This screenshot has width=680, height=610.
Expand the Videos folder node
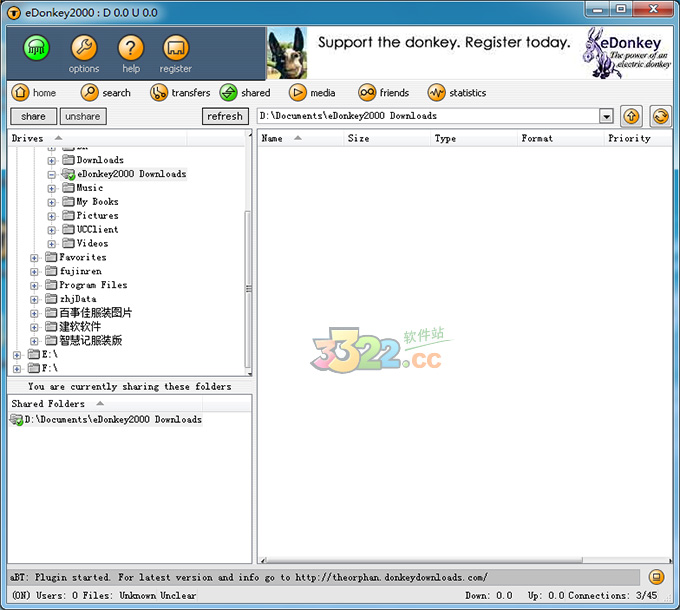(52, 244)
